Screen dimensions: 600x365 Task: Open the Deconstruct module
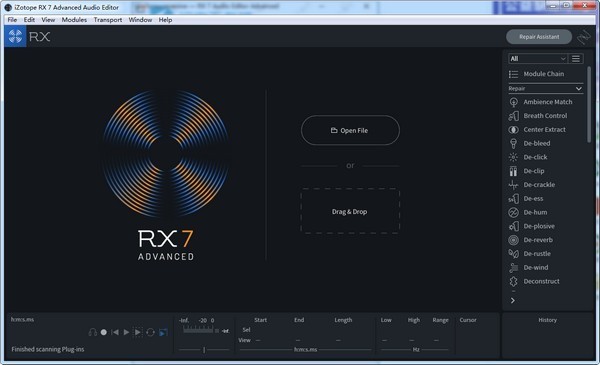(534, 281)
